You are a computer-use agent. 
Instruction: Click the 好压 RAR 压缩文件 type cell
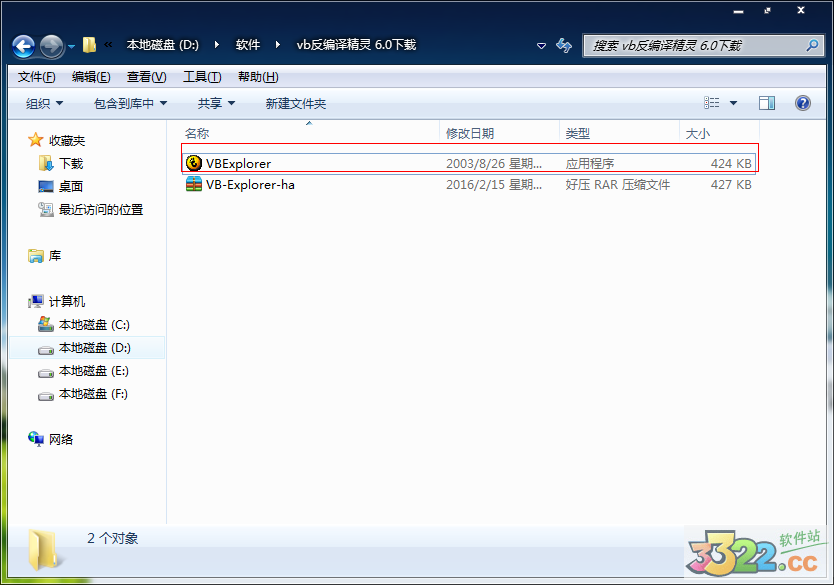(618, 185)
